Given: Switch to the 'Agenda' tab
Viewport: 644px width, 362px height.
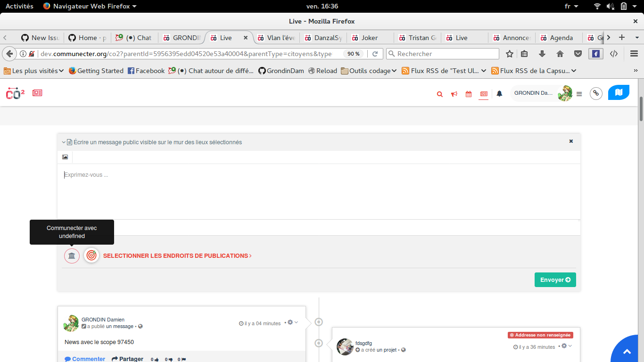Looking at the screenshot, I should (559, 38).
